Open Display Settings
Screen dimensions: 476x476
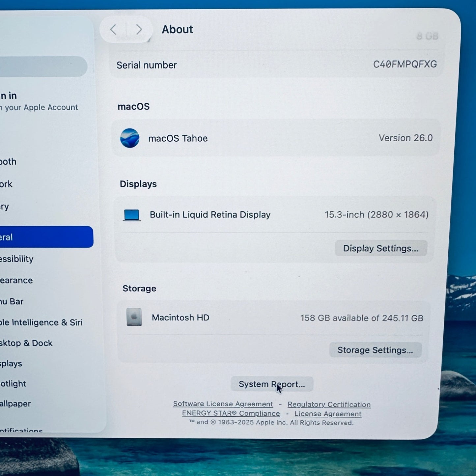pyautogui.click(x=381, y=248)
